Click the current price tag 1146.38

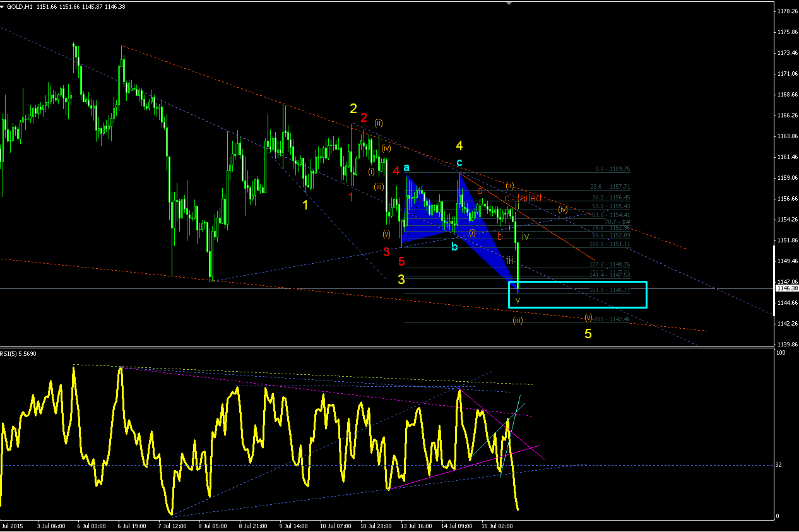click(x=786, y=288)
